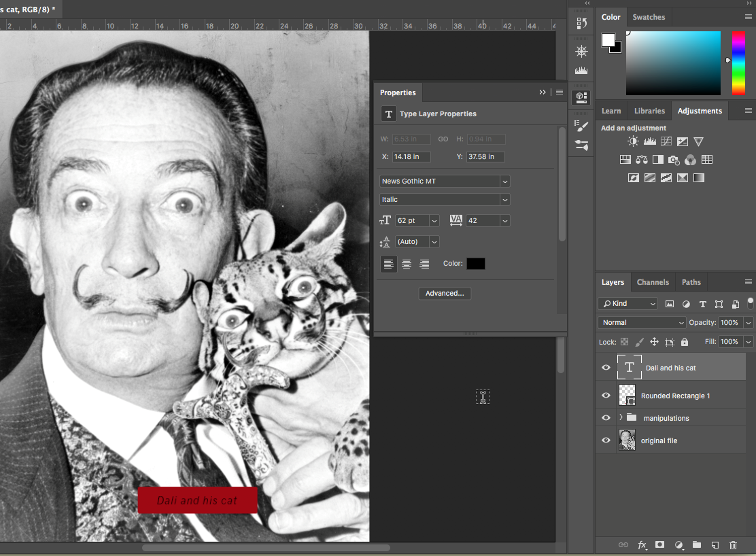Screen dimensions: 756x556
Task: Center align the text
Action: point(407,264)
